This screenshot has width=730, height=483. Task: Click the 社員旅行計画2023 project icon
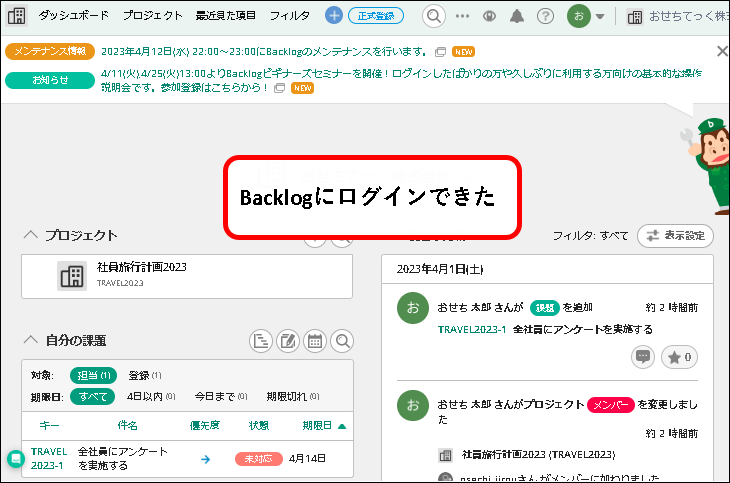coord(72,276)
